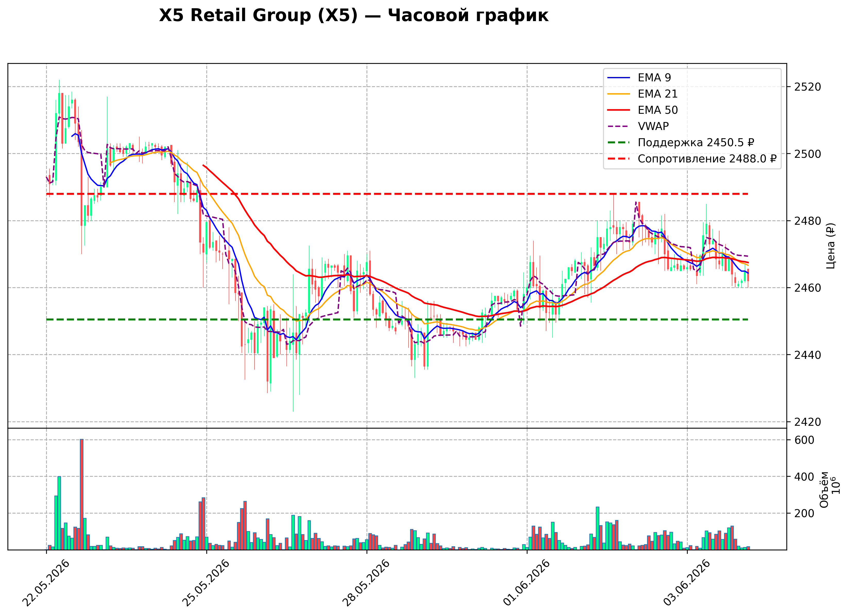Click the red dashed resistance legend sample
Image resolution: width=850 pixels, height=616 pixels.
click(x=619, y=159)
